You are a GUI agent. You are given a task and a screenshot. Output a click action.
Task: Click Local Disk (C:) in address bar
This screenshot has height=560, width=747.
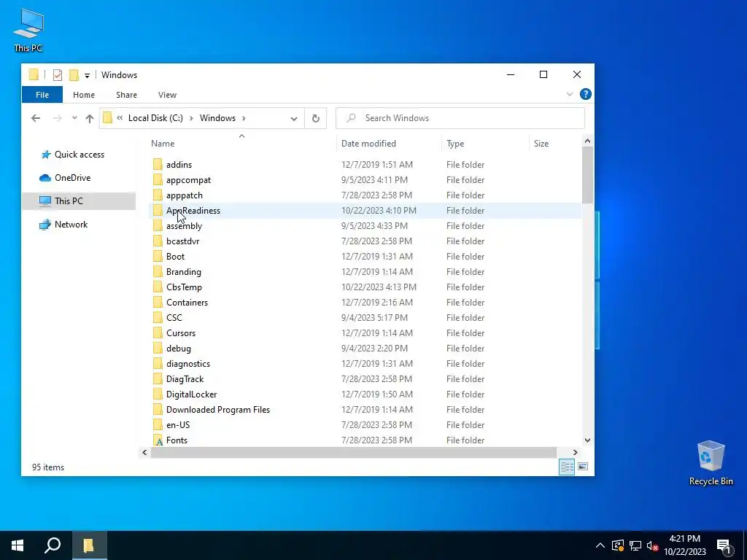click(155, 118)
